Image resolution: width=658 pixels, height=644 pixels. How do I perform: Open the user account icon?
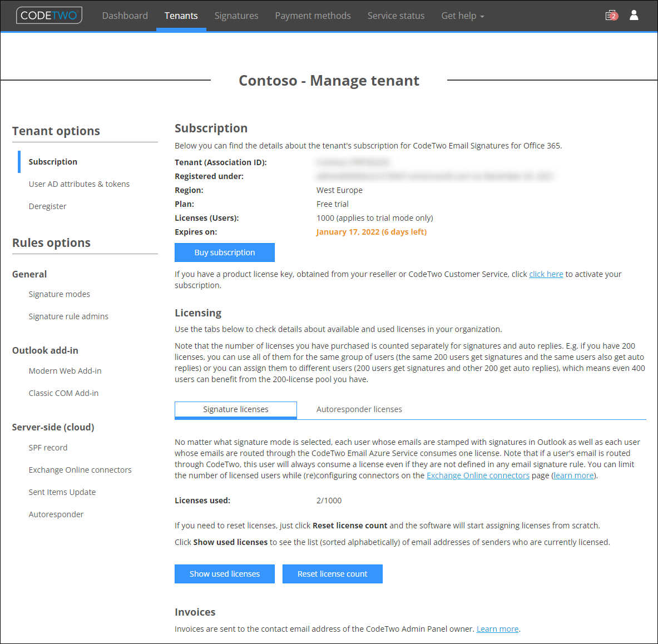pyautogui.click(x=634, y=15)
